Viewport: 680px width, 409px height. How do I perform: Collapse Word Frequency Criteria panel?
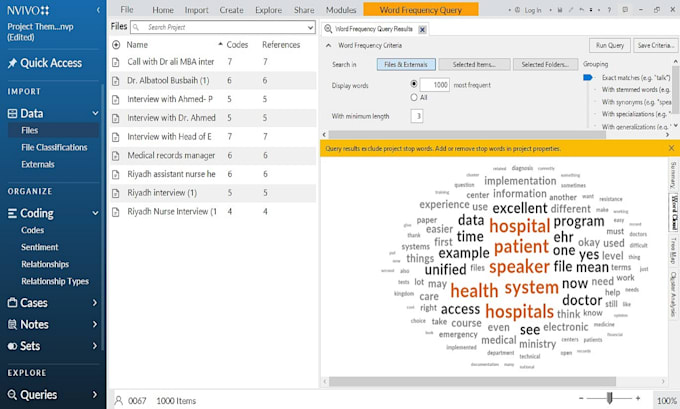click(328, 46)
